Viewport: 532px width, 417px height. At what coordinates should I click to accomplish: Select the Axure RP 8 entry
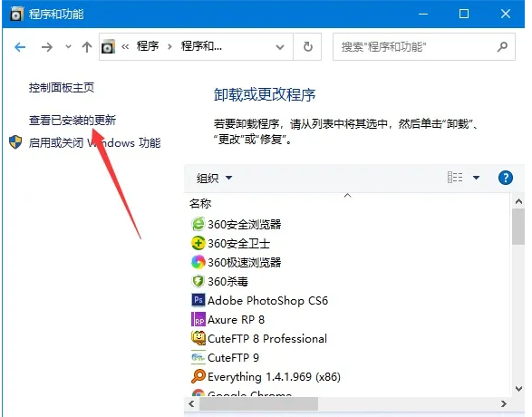click(236, 320)
